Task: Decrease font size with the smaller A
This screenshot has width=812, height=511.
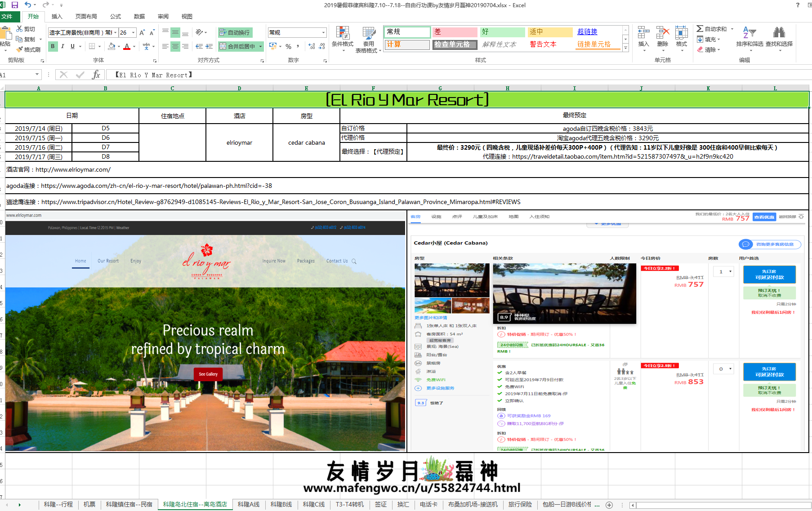Action: [152, 32]
